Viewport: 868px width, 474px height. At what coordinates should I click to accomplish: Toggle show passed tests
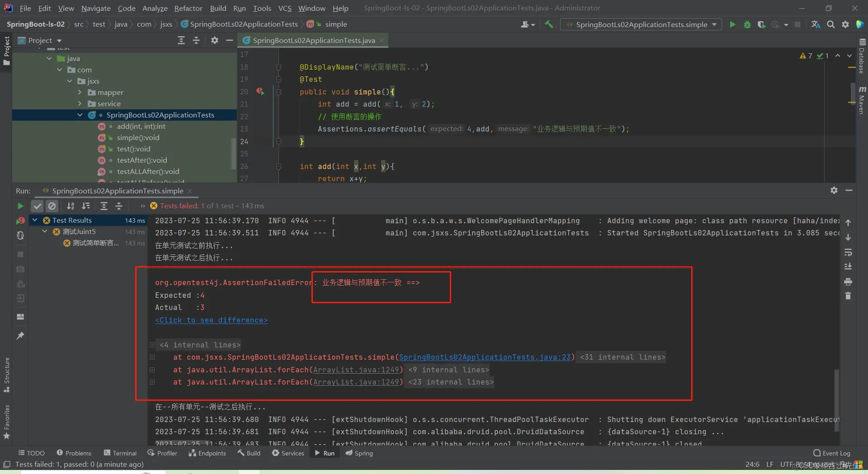pos(38,206)
